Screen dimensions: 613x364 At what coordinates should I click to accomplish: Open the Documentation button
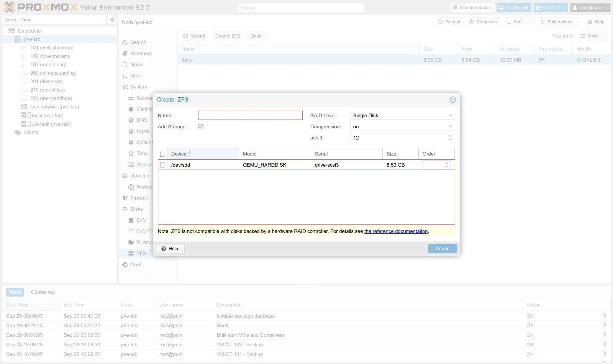(x=472, y=8)
